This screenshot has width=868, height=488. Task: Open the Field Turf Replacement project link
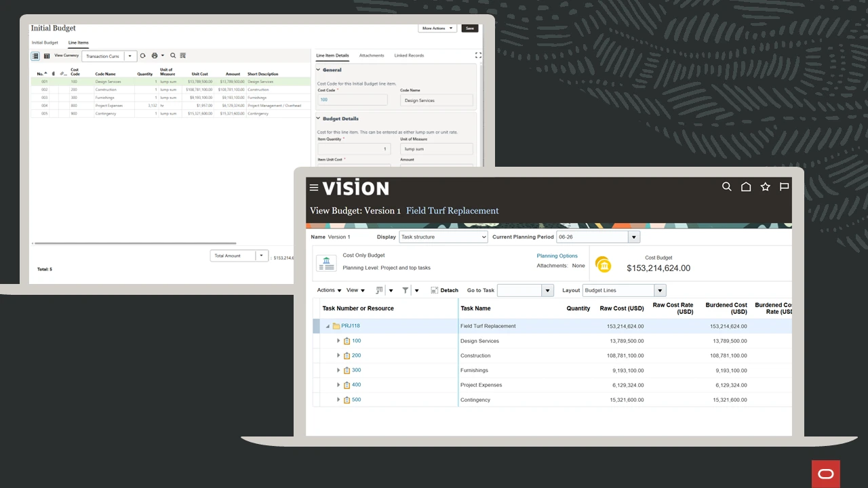tap(452, 211)
